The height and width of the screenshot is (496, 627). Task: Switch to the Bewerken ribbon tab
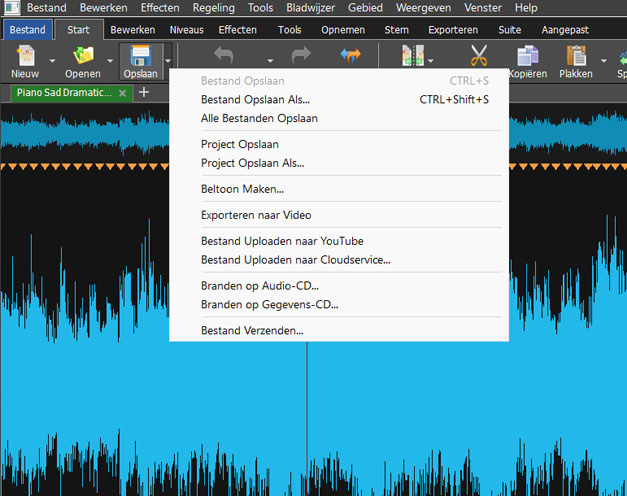point(132,30)
